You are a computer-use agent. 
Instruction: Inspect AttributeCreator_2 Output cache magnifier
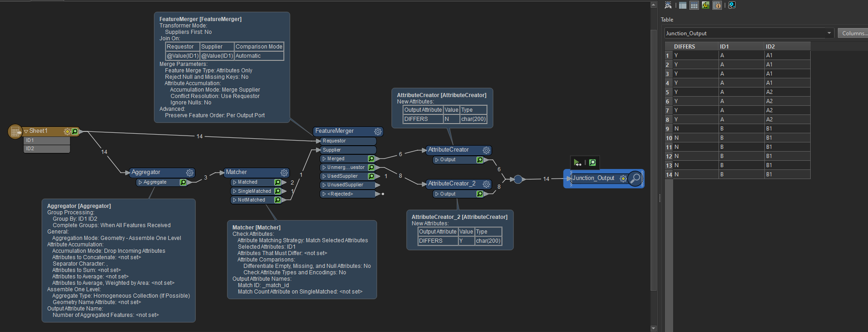pyautogui.click(x=480, y=194)
